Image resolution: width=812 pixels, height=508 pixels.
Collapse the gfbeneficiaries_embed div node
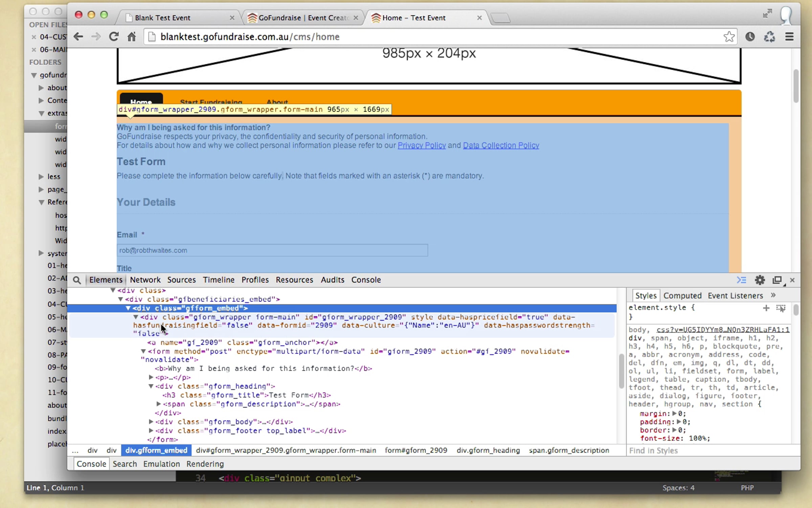tap(120, 299)
